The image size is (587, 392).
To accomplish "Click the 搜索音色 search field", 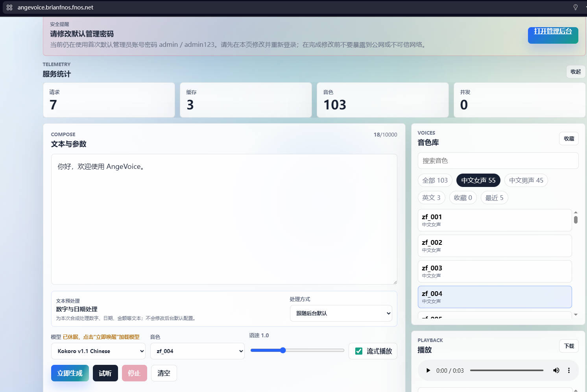I will [498, 161].
